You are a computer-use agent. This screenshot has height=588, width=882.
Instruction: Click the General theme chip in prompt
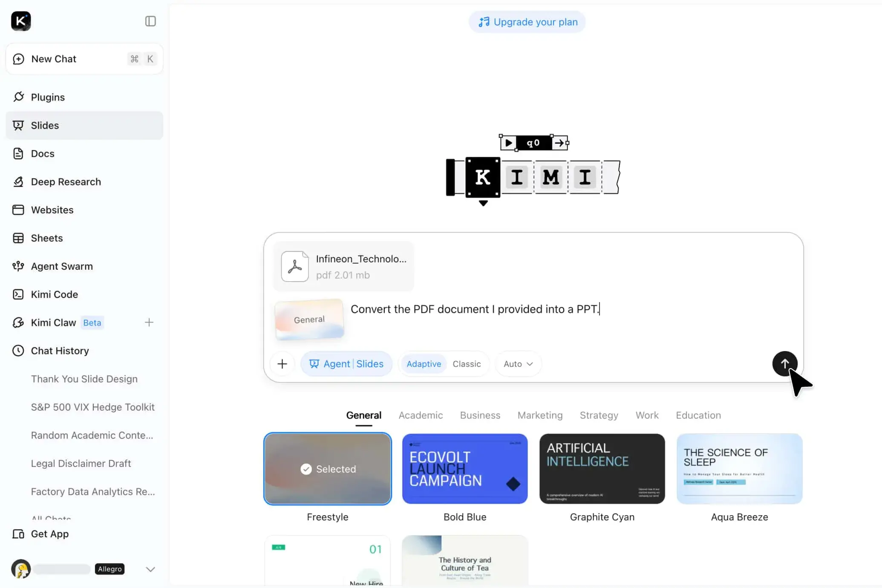pyautogui.click(x=309, y=320)
